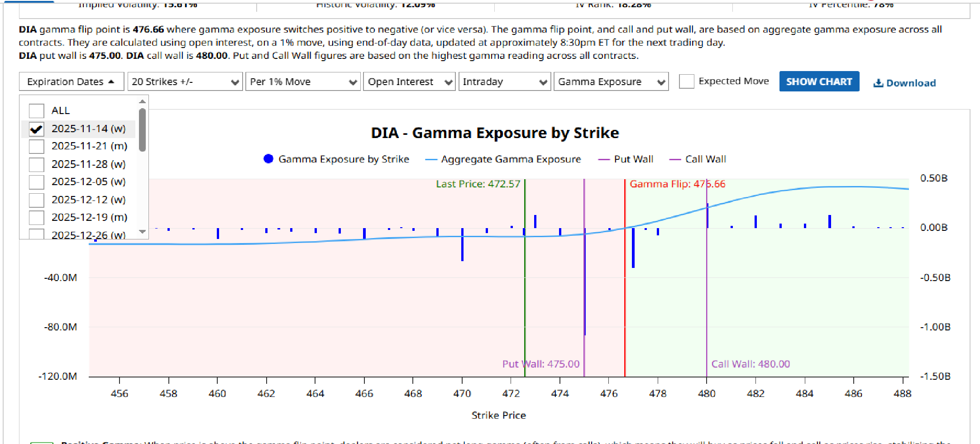Screen dimensions: 980x444
Task: Uncheck the 2025-11-14 (w) expiration
Action: click(x=37, y=129)
